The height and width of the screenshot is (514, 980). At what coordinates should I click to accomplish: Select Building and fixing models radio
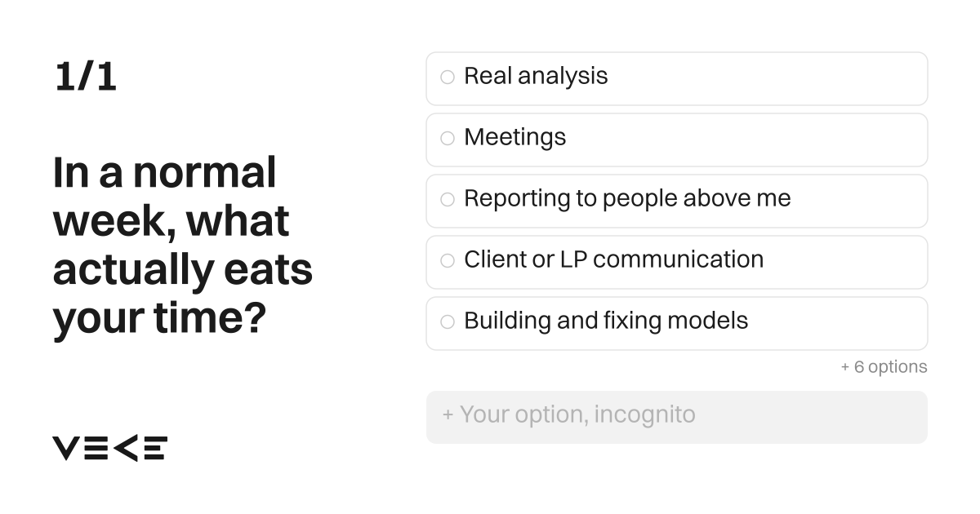point(448,322)
